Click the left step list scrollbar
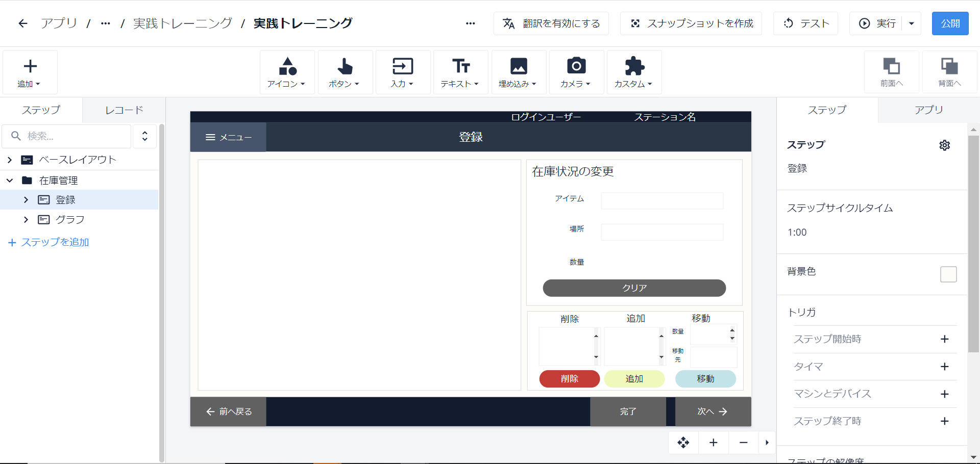The height and width of the screenshot is (464, 980). click(162, 293)
